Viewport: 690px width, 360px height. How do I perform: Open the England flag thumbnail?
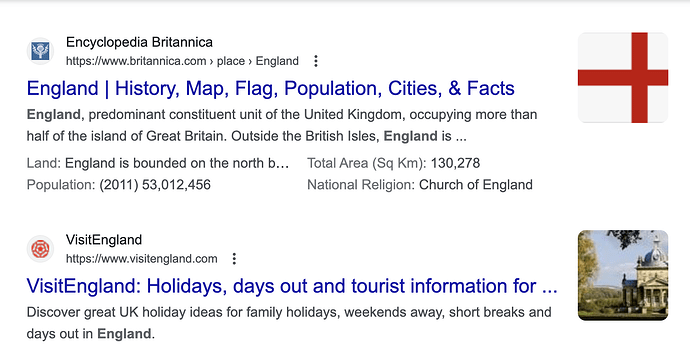click(x=623, y=77)
